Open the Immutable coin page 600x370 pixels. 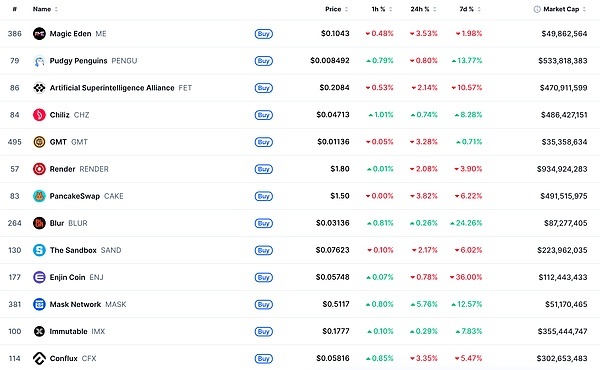[68, 331]
